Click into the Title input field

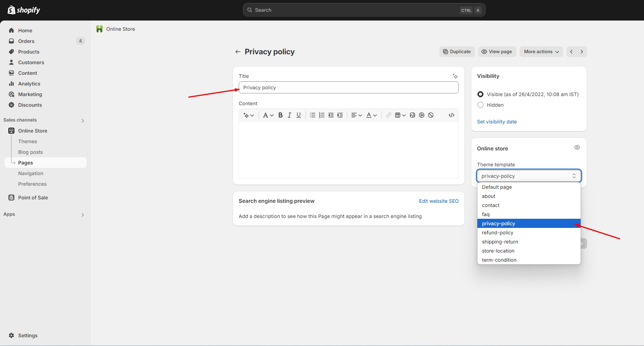348,87
